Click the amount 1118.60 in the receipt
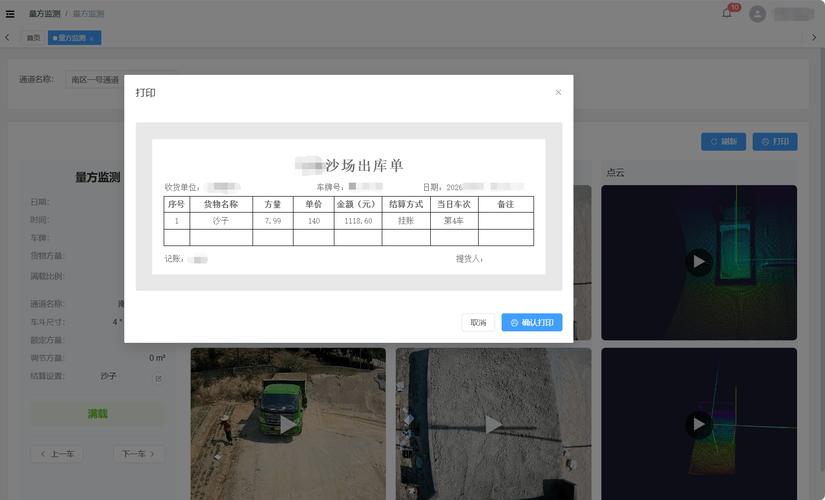This screenshot has width=825, height=500. pos(358,221)
